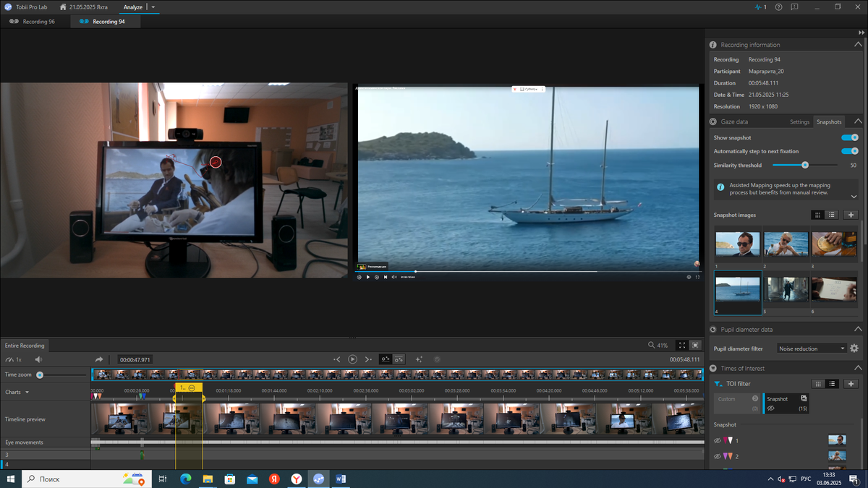Play the recording from the timeline controls
868x488 pixels.
pos(352,359)
